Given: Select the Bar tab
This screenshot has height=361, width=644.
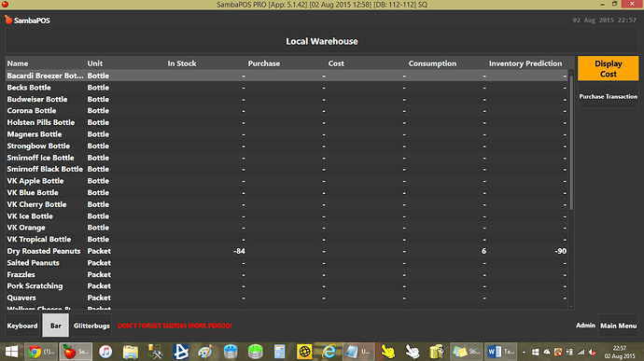Looking at the screenshot, I should click(x=55, y=326).
